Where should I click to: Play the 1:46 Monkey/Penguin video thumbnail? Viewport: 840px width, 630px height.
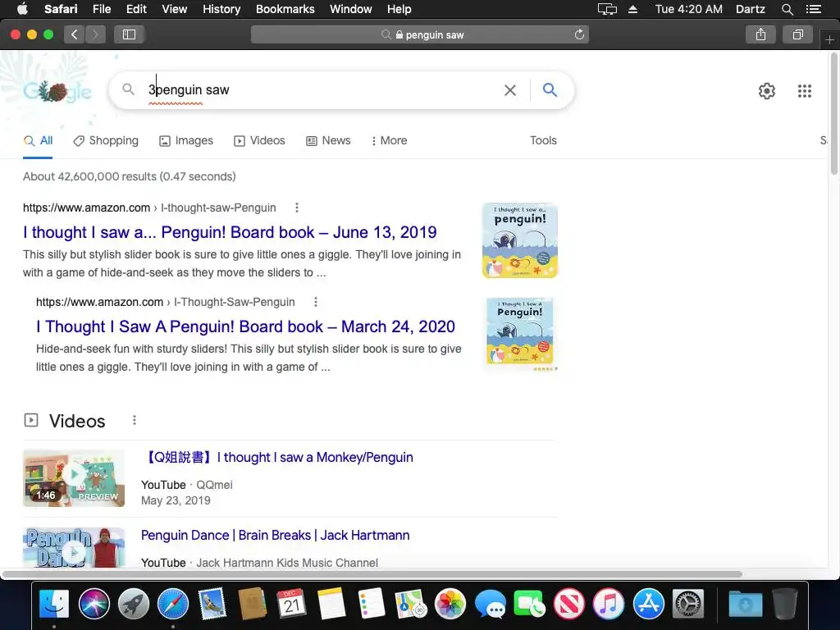(74, 478)
